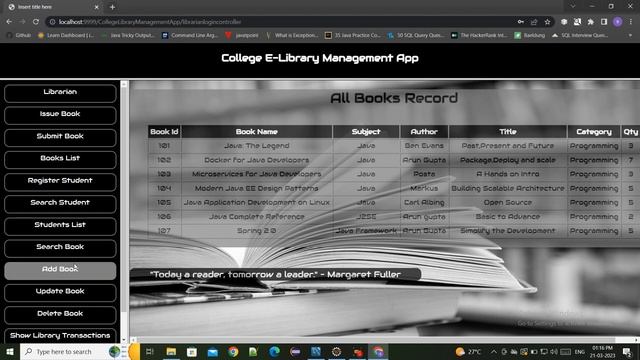Click 'Spring 2.0' book name cell

click(257, 231)
